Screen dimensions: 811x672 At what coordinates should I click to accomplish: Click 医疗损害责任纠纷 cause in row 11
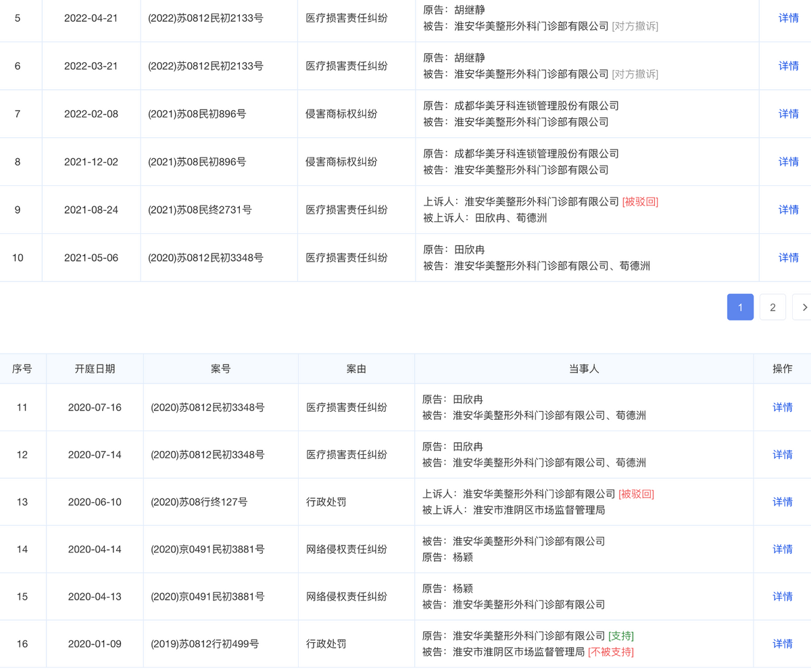coord(347,407)
